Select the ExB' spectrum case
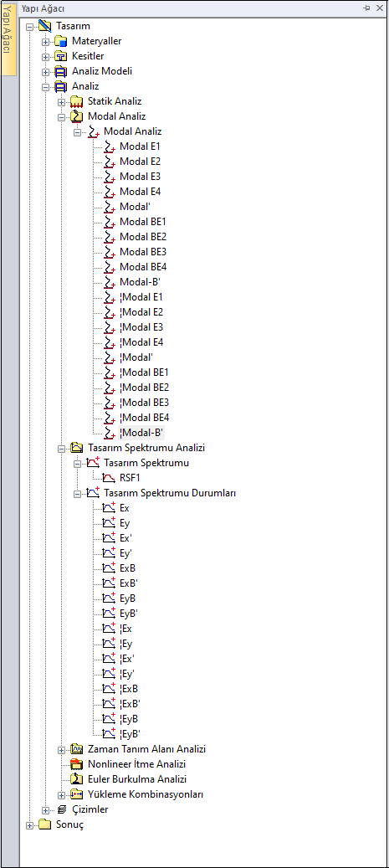 [x=129, y=583]
